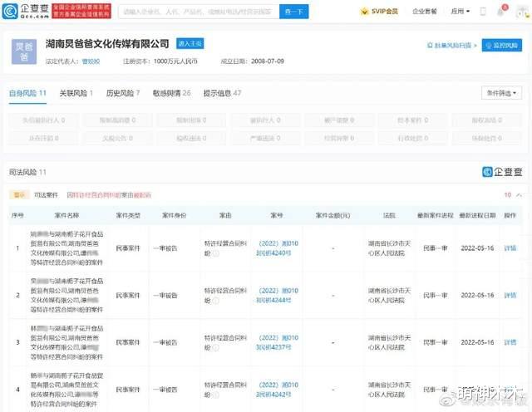Select the 被执行人 0 filter
532x412 pixels.
click(265, 120)
